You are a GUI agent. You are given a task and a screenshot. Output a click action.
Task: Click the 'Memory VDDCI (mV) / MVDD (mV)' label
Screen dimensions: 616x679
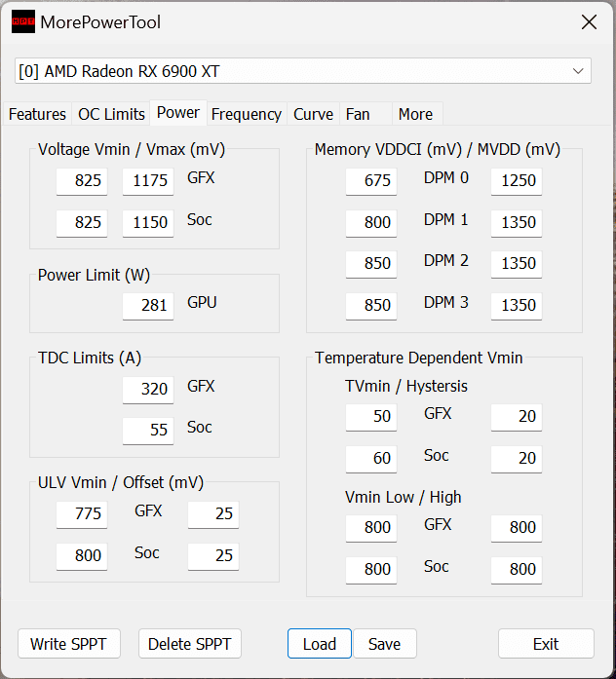[x=438, y=150]
